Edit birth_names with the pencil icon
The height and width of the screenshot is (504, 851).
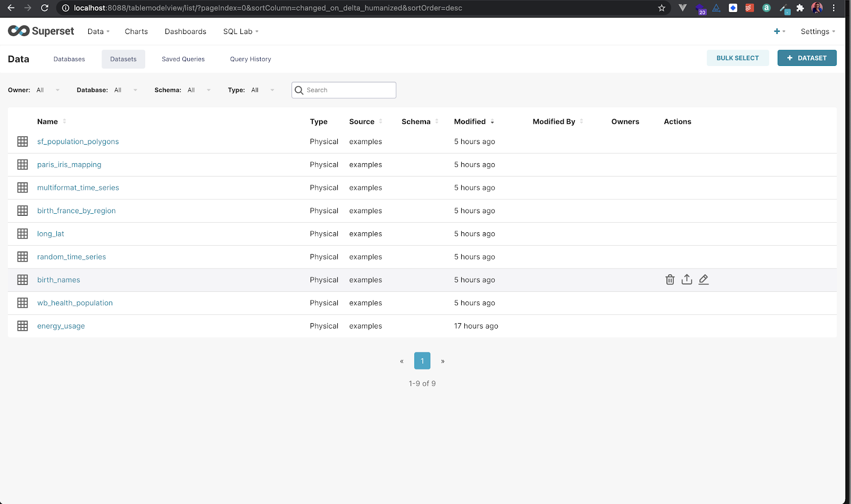pos(704,279)
